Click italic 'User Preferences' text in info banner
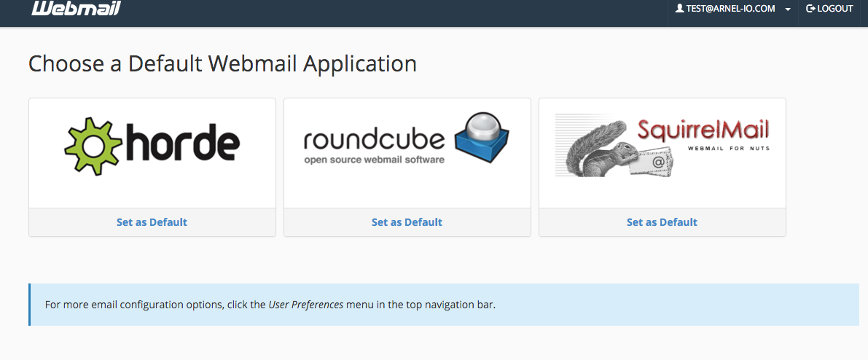Screen dimensions: 868x360 tap(305, 305)
